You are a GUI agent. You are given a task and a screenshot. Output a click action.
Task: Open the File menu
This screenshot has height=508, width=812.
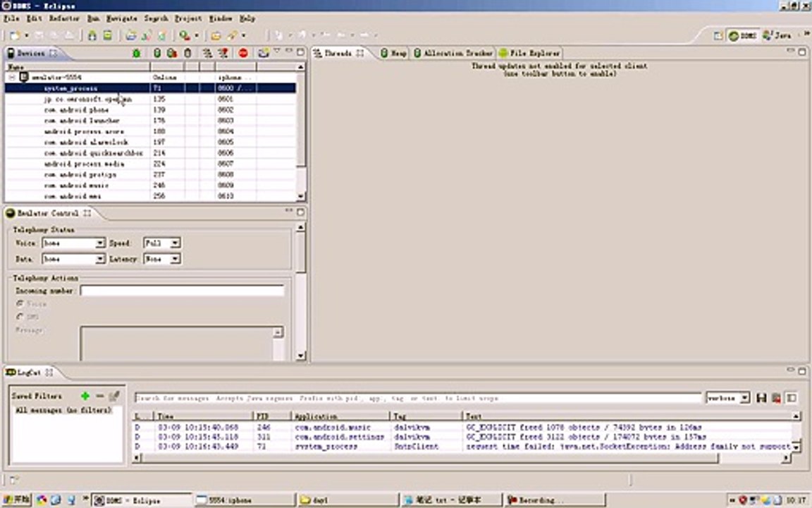[x=11, y=18]
